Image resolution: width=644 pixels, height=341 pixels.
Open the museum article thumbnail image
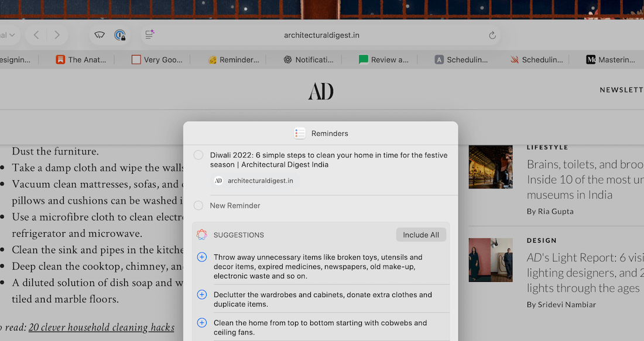point(491,167)
